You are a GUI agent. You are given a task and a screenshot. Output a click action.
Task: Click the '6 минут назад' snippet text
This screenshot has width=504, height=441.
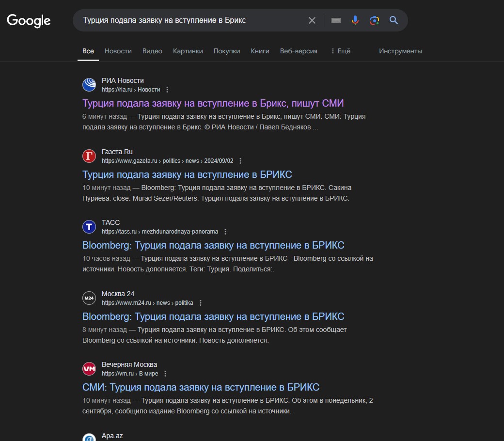coord(105,116)
